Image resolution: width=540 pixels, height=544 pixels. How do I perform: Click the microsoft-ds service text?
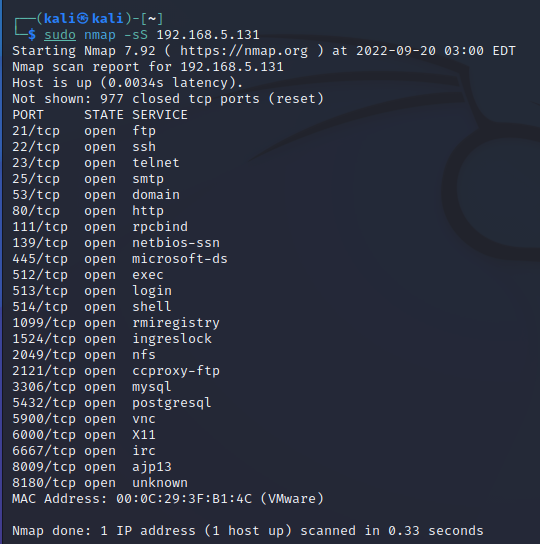(180, 258)
